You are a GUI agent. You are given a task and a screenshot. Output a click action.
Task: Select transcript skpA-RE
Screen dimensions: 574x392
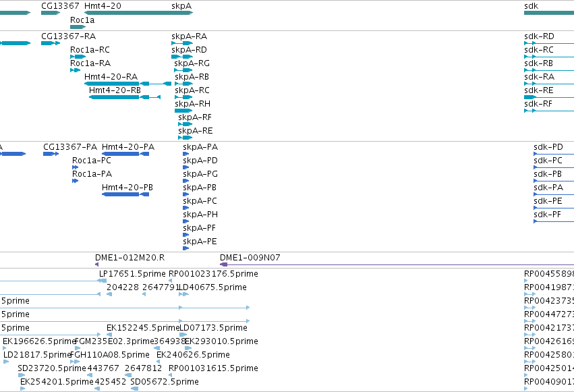196,131
